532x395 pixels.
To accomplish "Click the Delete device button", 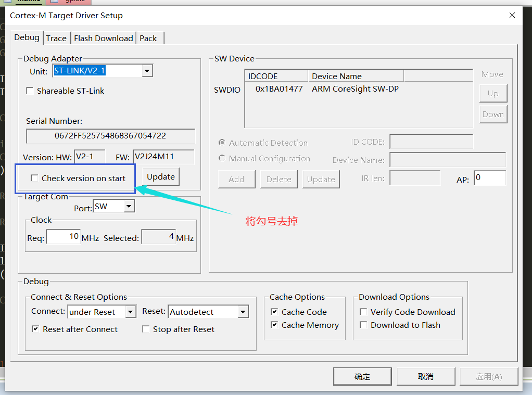I will click(x=279, y=179).
